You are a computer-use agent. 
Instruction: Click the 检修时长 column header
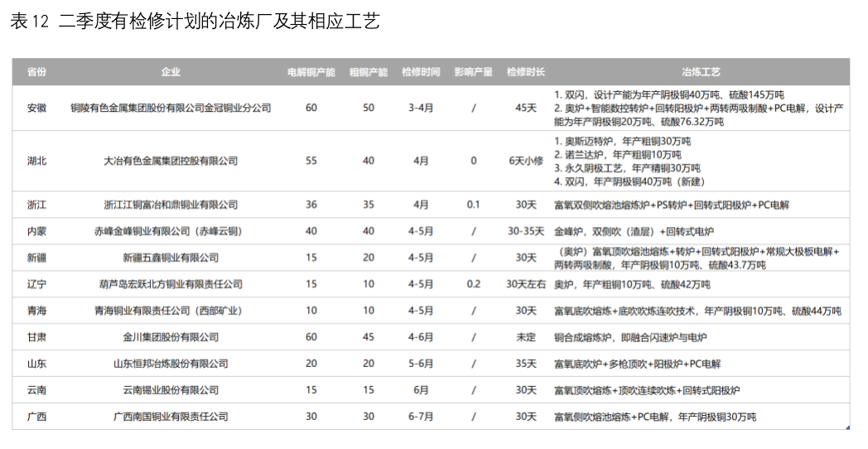(x=526, y=72)
